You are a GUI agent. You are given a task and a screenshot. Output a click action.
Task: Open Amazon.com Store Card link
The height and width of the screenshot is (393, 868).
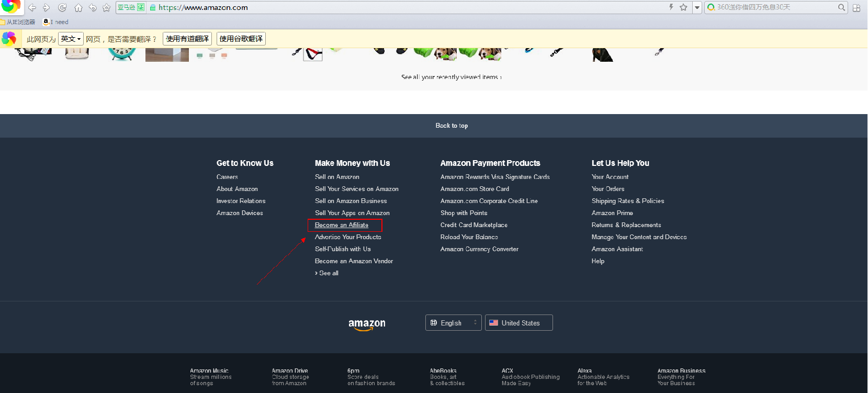[475, 189]
